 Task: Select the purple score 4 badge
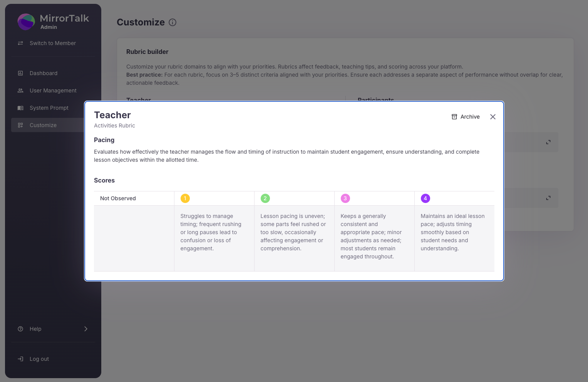pos(425,198)
